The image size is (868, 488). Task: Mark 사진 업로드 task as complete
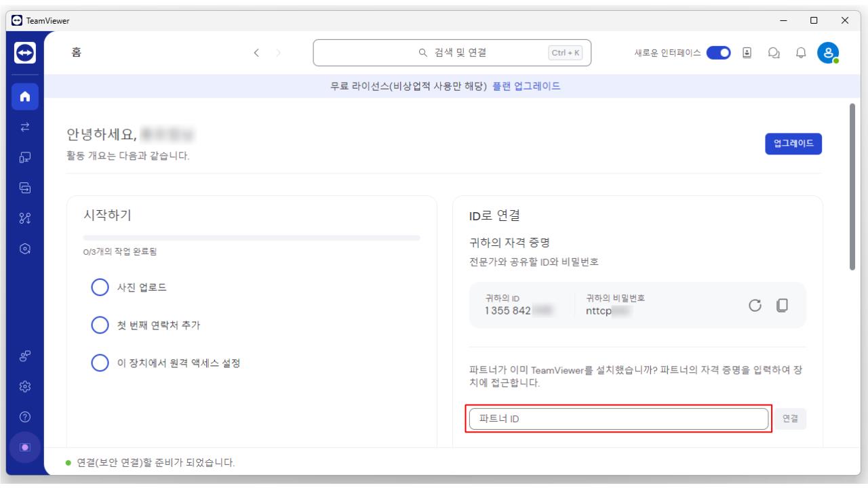[100, 289]
